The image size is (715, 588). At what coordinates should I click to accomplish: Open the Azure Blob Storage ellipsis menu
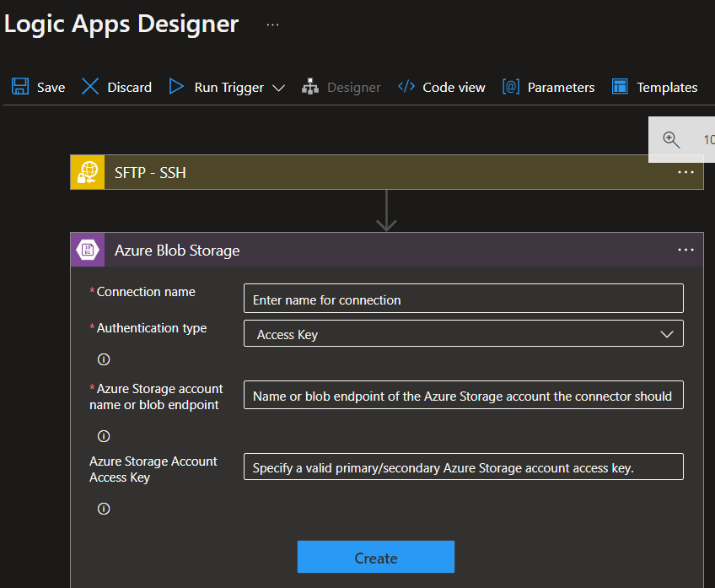pyautogui.click(x=685, y=250)
